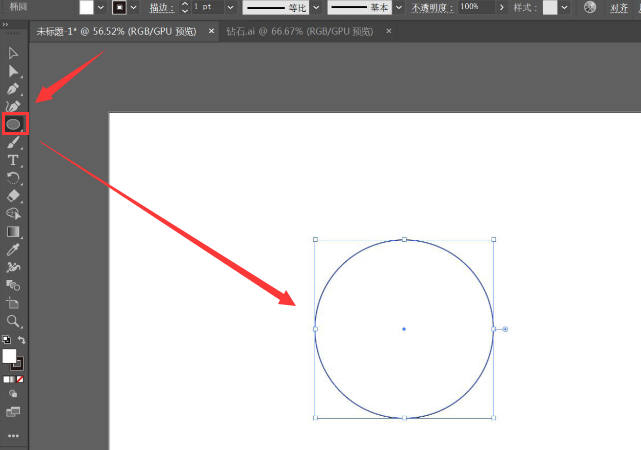Activate the Zoom tool

(x=14, y=321)
